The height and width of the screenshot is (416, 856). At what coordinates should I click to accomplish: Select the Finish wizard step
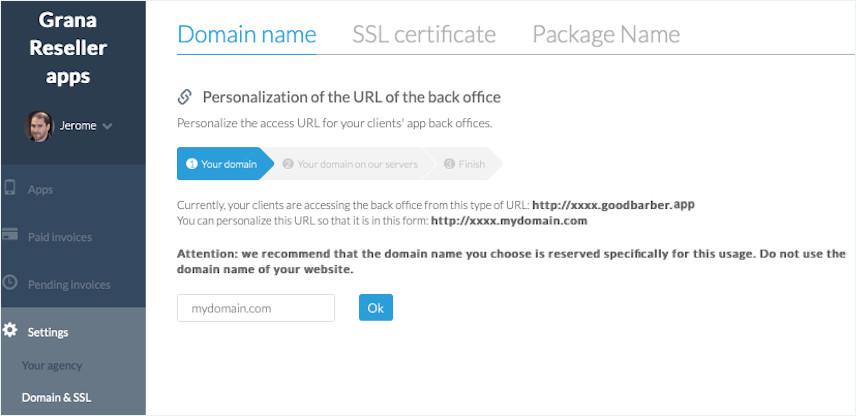pos(465,164)
